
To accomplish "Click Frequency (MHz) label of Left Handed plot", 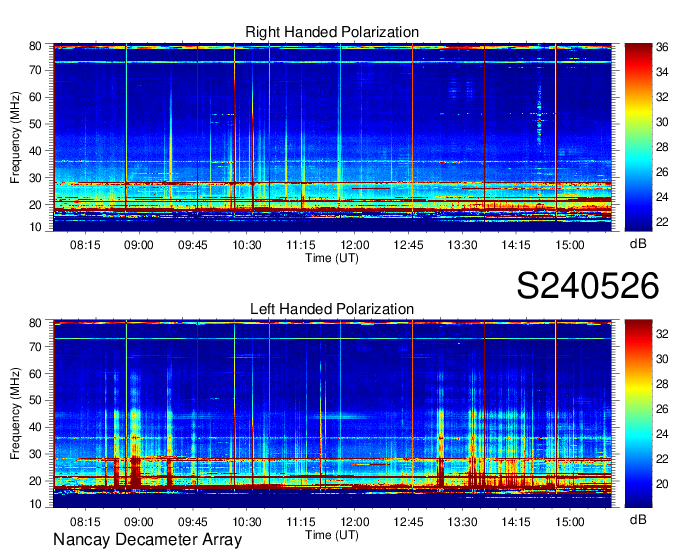I will pyautogui.click(x=15, y=414).
